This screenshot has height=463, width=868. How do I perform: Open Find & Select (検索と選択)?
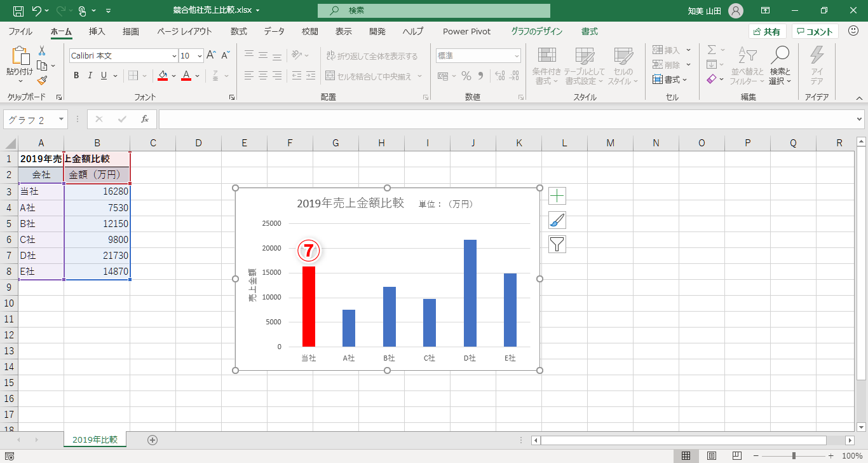click(x=780, y=66)
